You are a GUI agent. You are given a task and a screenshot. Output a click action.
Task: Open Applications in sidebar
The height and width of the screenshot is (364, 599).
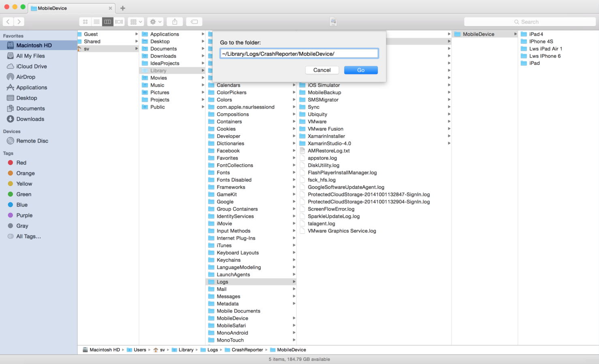tap(32, 87)
